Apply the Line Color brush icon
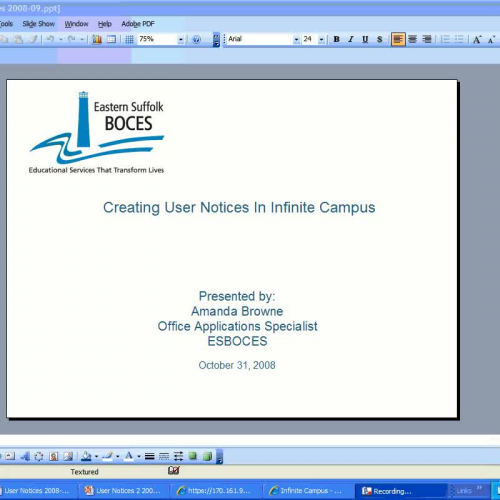 (x=108, y=456)
